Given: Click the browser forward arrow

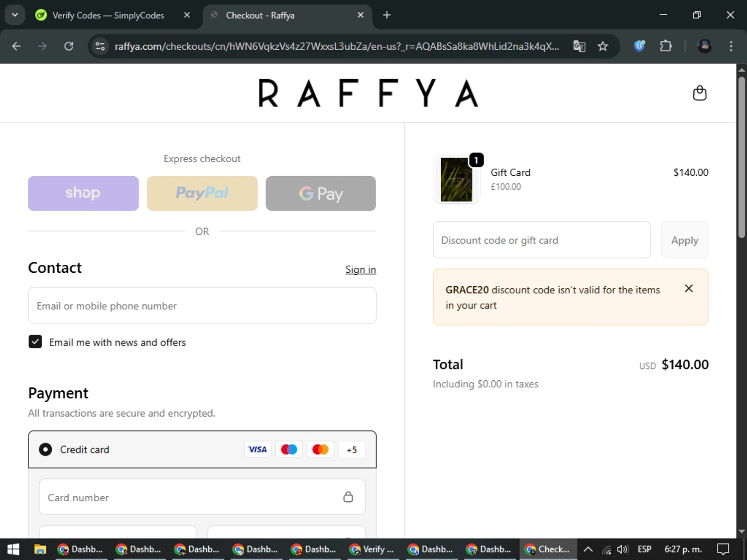Looking at the screenshot, I should [42, 46].
